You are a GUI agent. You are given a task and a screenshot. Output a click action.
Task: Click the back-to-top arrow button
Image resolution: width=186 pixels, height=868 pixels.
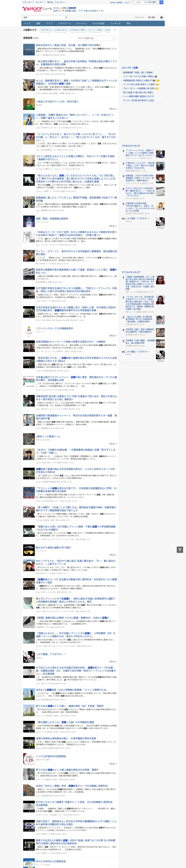click(x=180, y=550)
